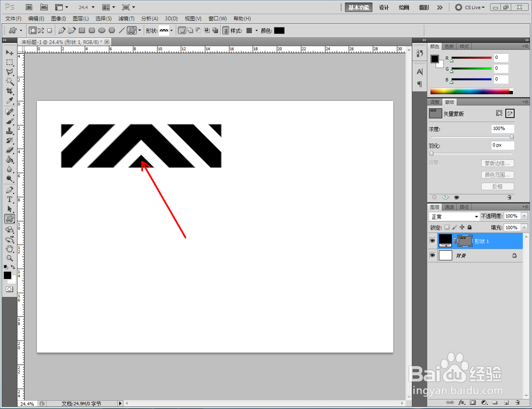Select the Crop tool

(x=10, y=91)
